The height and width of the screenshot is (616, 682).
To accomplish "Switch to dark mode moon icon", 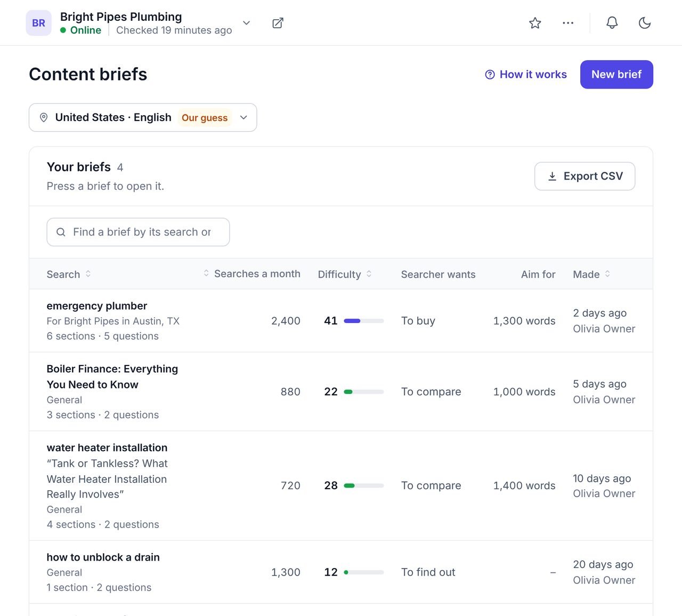I will [645, 23].
